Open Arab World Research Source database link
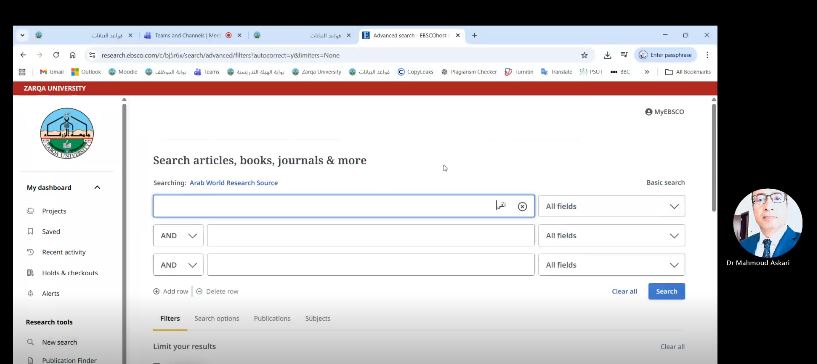The height and width of the screenshot is (364, 817). [233, 183]
